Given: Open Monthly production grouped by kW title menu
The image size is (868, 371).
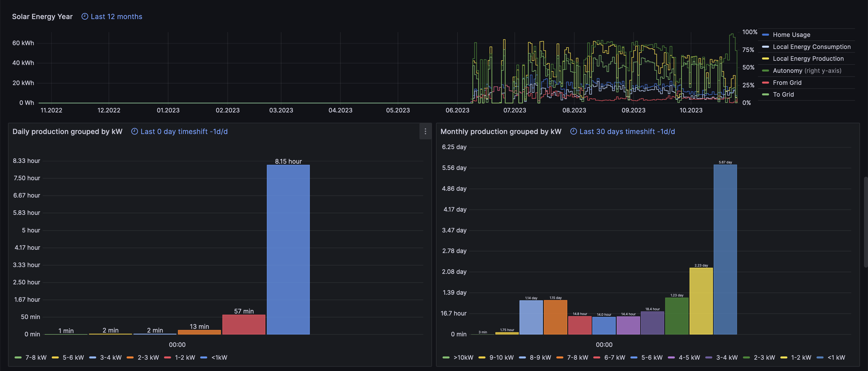Looking at the screenshot, I should point(501,132).
